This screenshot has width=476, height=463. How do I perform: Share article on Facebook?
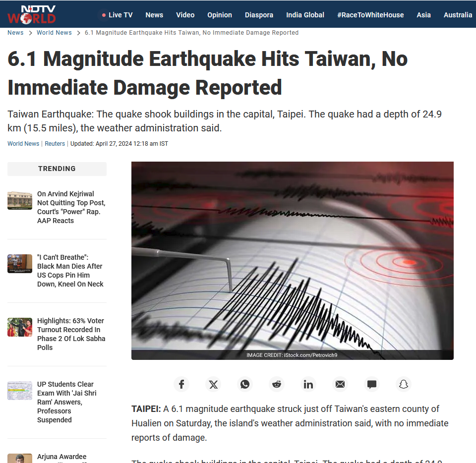(181, 384)
